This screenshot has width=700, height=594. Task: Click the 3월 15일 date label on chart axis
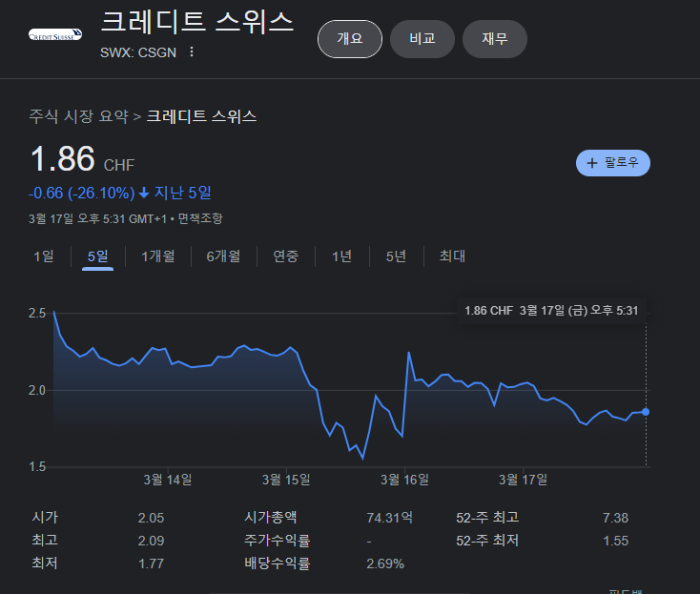(286, 480)
